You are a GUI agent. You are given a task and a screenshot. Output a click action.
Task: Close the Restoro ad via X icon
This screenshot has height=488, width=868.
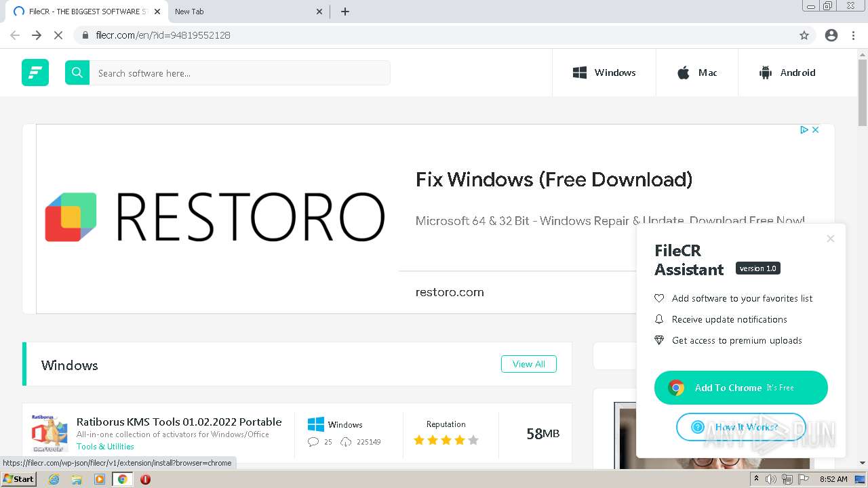[816, 129]
